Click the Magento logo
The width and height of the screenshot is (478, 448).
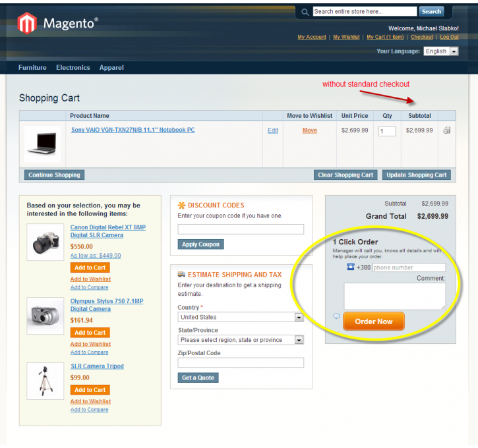[x=58, y=23]
